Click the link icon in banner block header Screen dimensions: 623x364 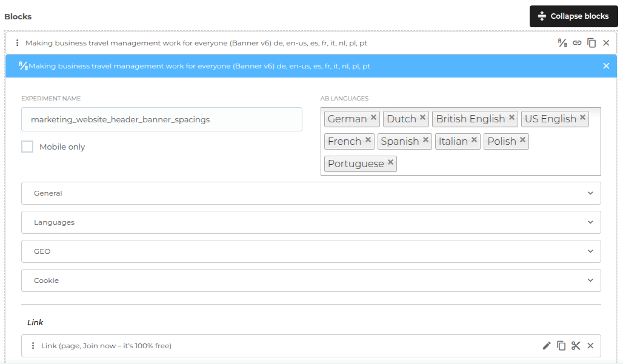click(577, 43)
